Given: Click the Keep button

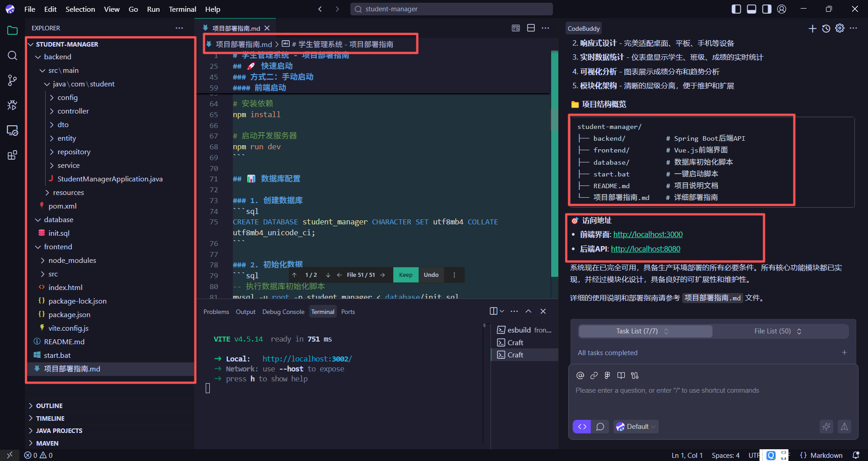Looking at the screenshot, I should click(x=406, y=275).
